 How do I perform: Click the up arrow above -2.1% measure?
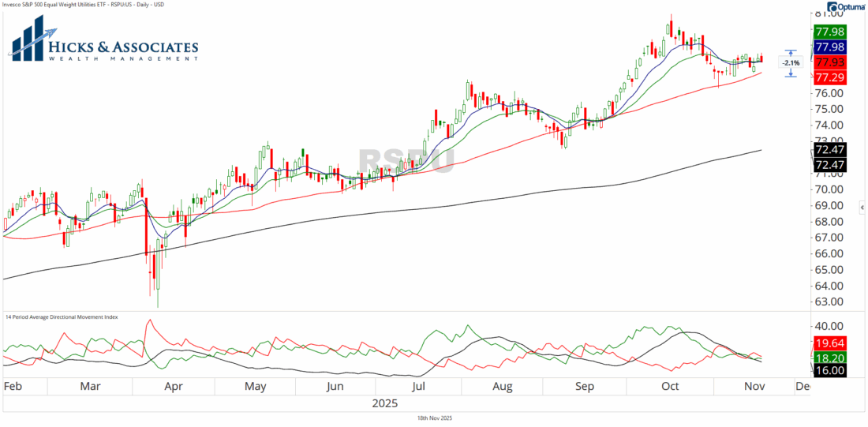pos(791,53)
